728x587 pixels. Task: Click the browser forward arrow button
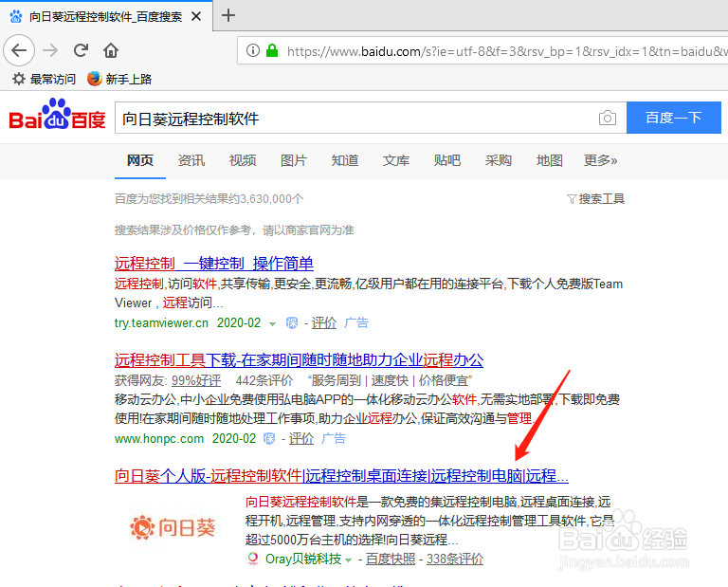(x=50, y=50)
